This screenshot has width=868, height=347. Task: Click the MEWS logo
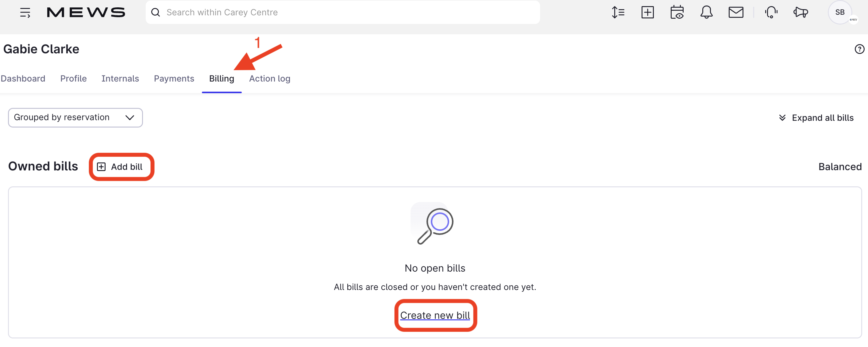86,13
